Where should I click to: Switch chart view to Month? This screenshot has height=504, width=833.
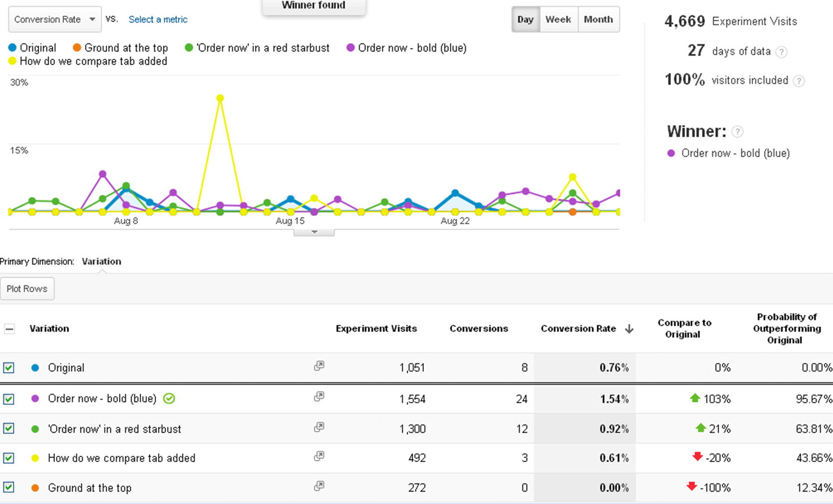[x=598, y=19]
